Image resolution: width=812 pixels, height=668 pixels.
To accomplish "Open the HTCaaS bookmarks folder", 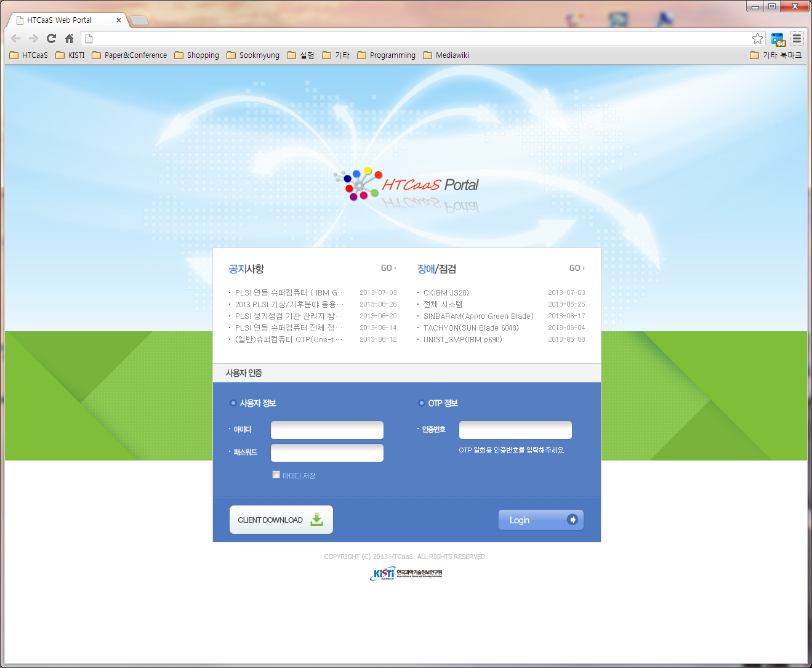I will click(29, 55).
